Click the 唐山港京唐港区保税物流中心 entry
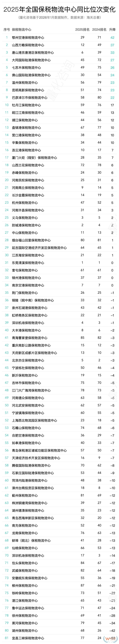 (x=33, y=52)
